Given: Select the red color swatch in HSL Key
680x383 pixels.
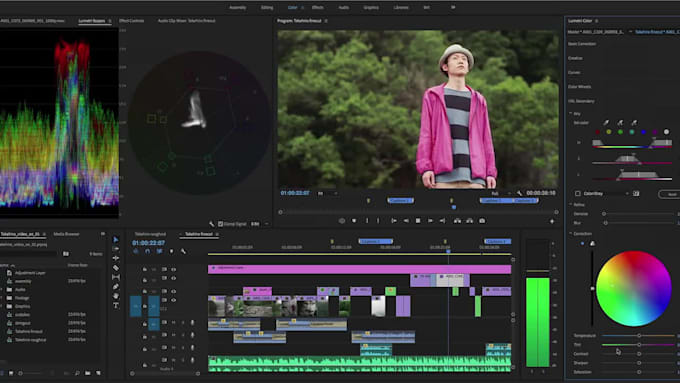Looking at the screenshot, I should 598,132.
